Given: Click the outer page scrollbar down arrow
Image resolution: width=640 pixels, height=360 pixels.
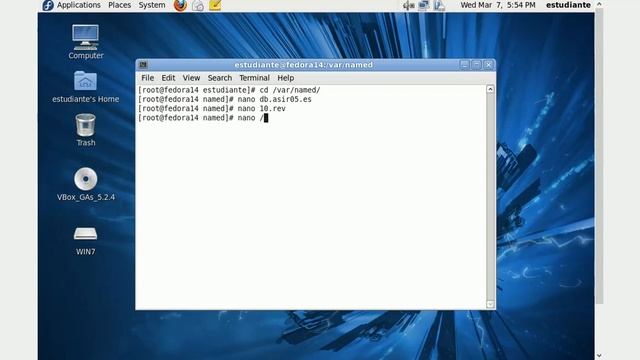Looking at the screenshot, I should coord(599,356).
